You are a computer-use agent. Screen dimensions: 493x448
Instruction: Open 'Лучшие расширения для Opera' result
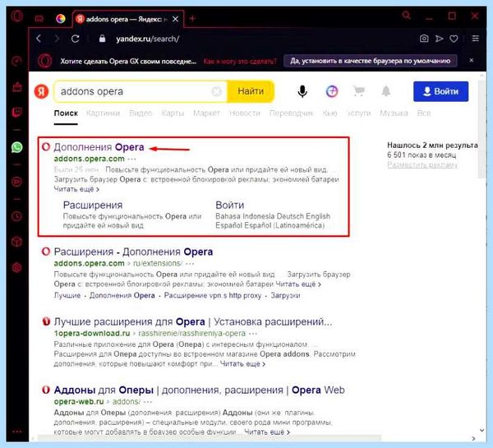click(x=193, y=321)
